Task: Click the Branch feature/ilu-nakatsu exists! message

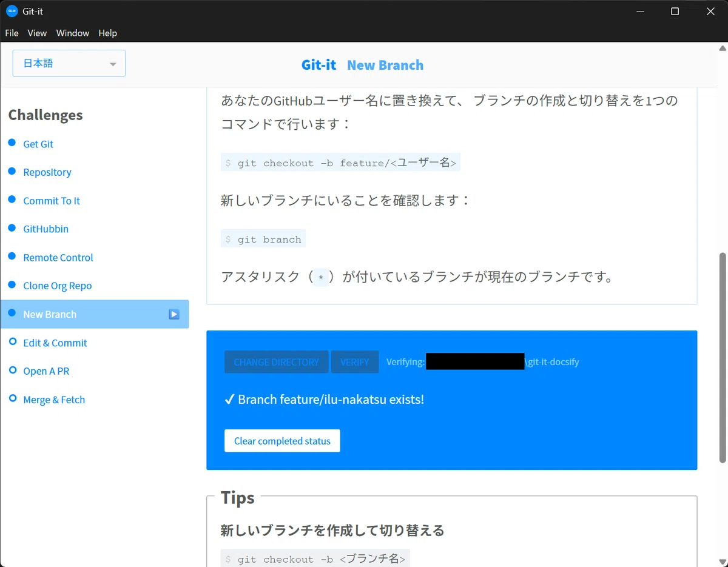Action: 331,400
